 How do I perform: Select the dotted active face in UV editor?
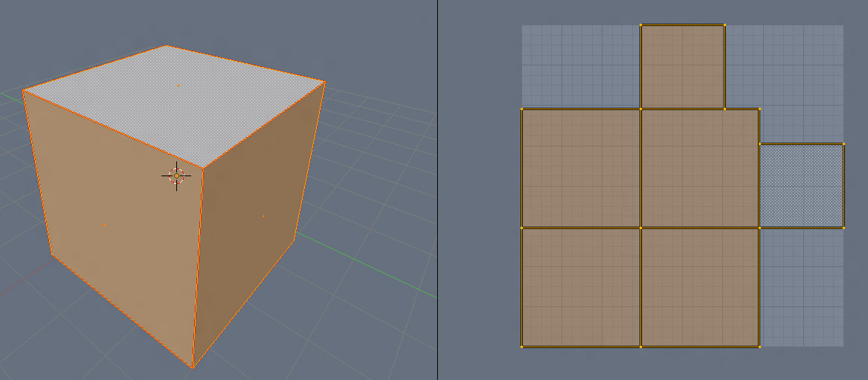coord(802,185)
